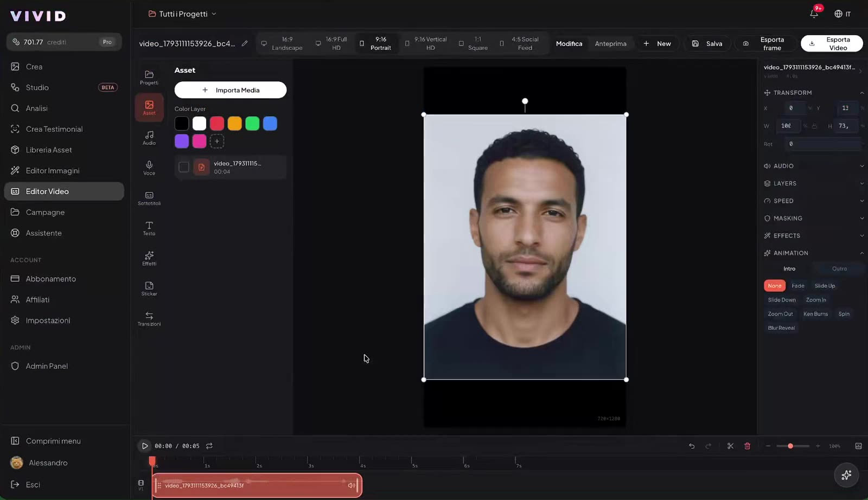The height and width of the screenshot is (500, 868).
Task: Toggle the loop icon next to timecode
Action: pos(209,446)
